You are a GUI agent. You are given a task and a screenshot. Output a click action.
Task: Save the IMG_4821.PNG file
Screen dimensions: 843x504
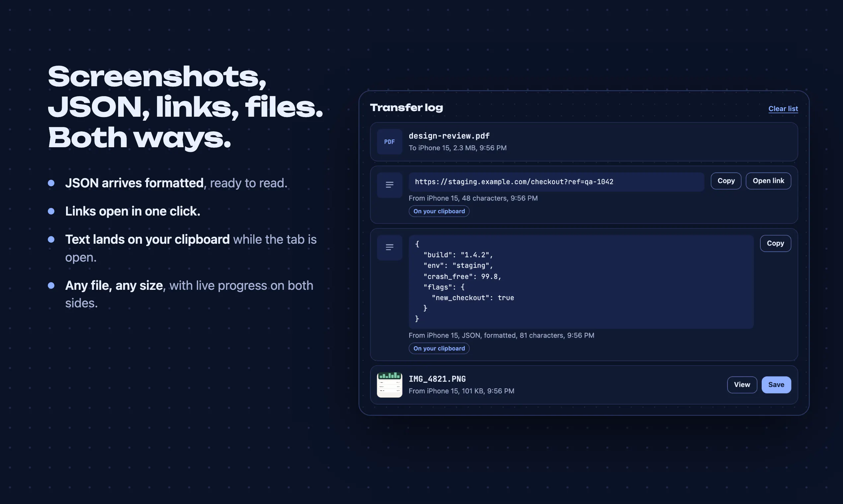pyautogui.click(x=776, y=385)
